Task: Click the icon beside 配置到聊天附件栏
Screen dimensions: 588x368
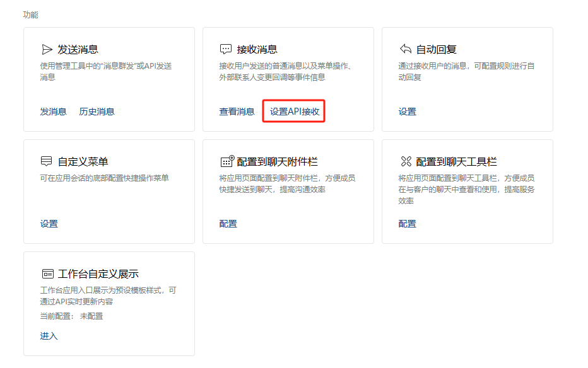Action: 226,161
